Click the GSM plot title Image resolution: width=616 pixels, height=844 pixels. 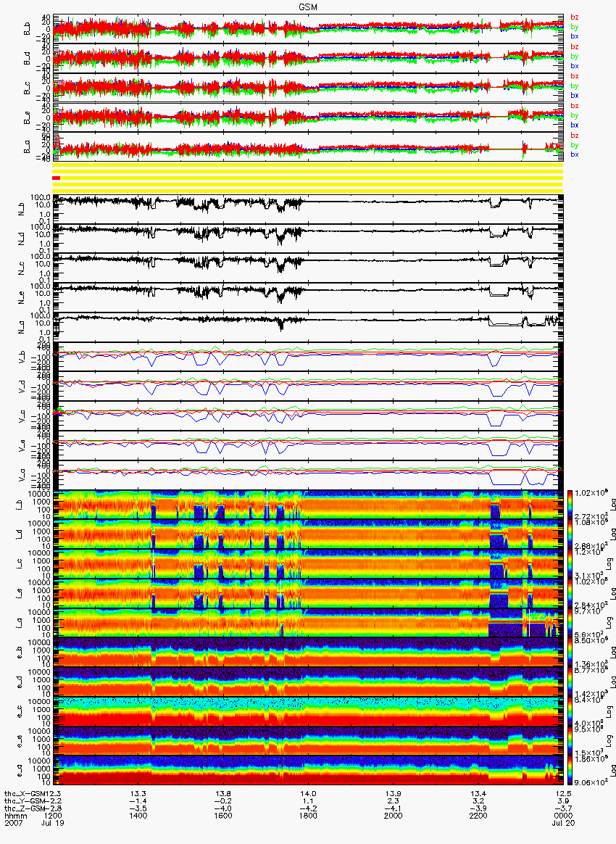point(307,7)
